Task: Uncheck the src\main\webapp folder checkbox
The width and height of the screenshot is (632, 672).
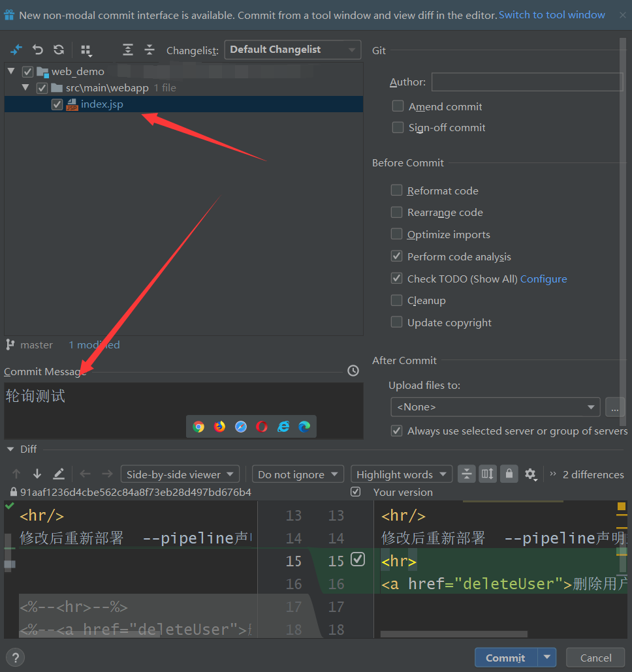Action: [x=42, y=88]
